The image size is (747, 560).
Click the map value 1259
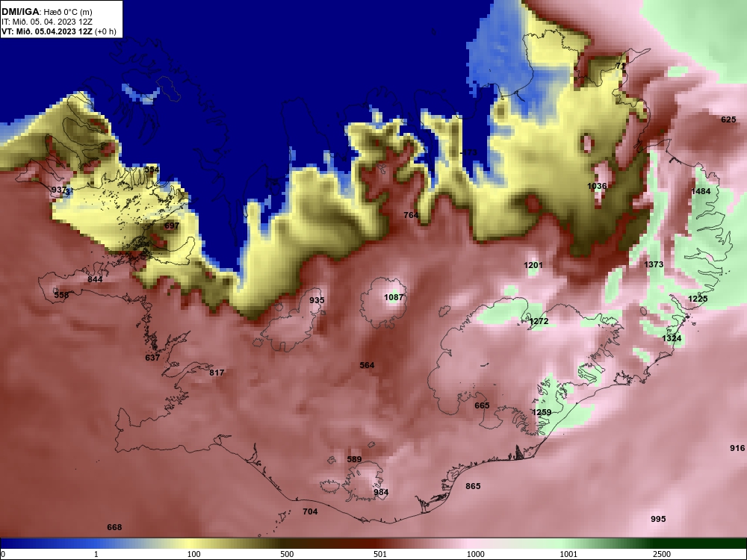542,412
